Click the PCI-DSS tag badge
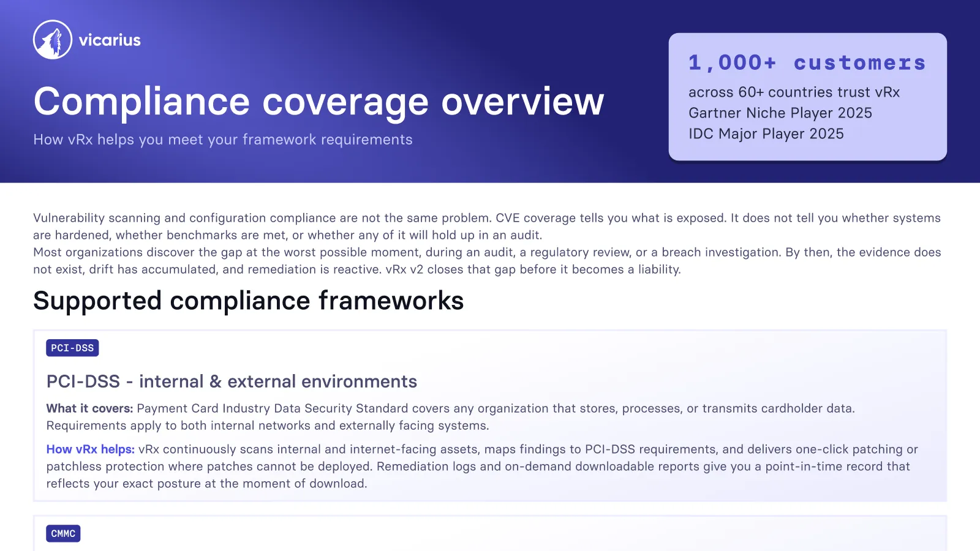Screen dimensions: 980x551 point(72,348)
